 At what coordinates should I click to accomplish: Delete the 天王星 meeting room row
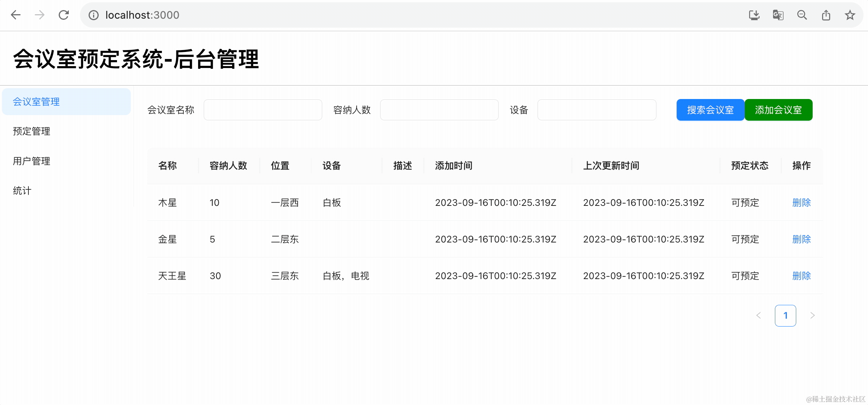(801, 276)
